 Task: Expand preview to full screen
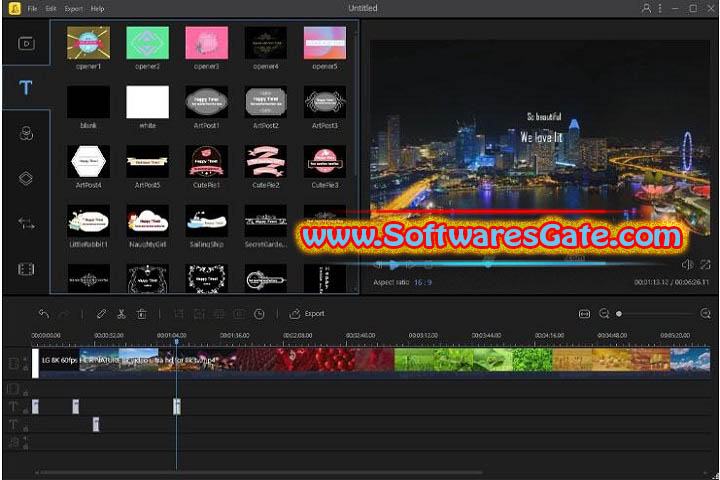click(705, 264)
